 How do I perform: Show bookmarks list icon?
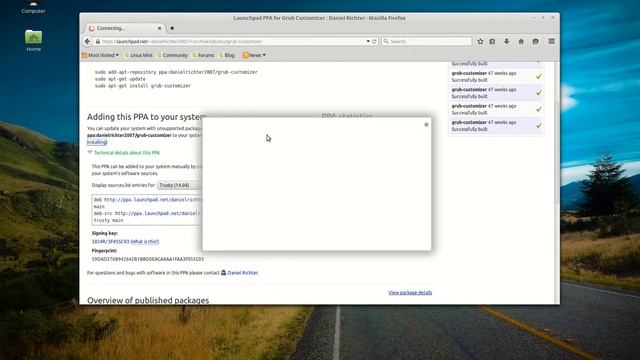[x=493, y=41]
